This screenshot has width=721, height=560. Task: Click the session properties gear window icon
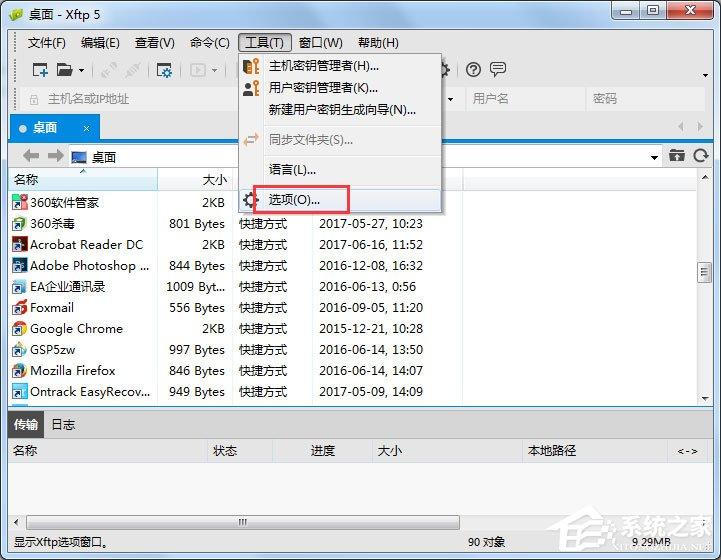[164, 70]
